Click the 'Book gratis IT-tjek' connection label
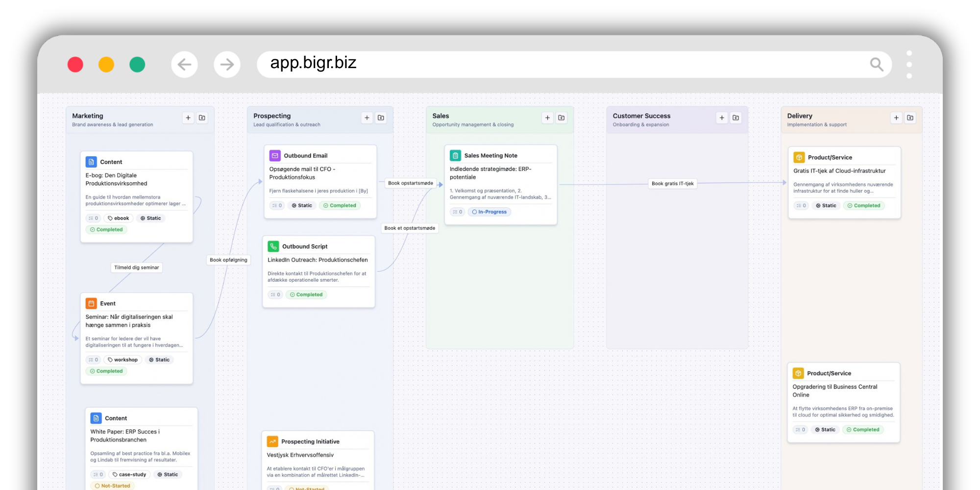The image size is (980, 490). point(673,184)
